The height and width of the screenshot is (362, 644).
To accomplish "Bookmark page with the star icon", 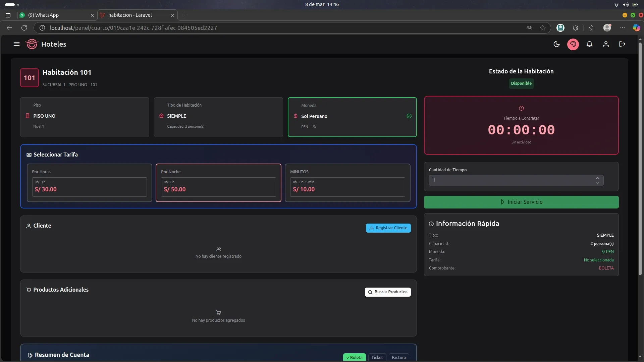I will (x=543, y=28).
